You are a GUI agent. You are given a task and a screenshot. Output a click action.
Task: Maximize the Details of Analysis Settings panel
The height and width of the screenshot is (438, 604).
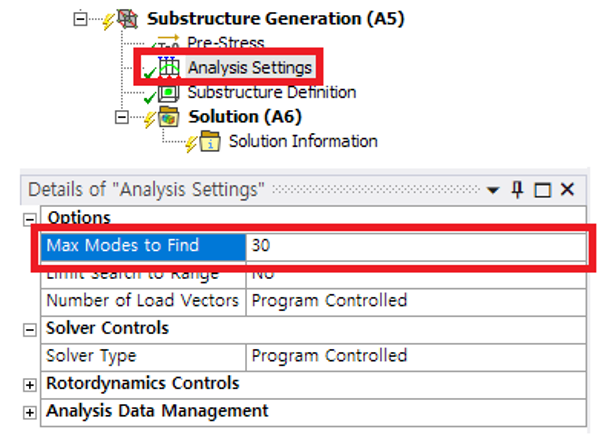pyautogui.click(x=542, y=190)
